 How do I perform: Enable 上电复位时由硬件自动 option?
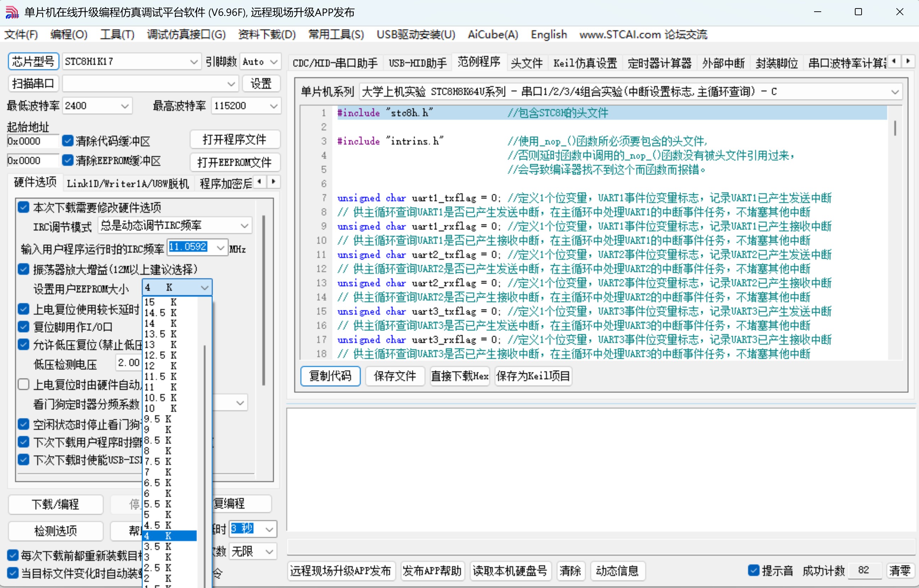(x=24, y=384)
